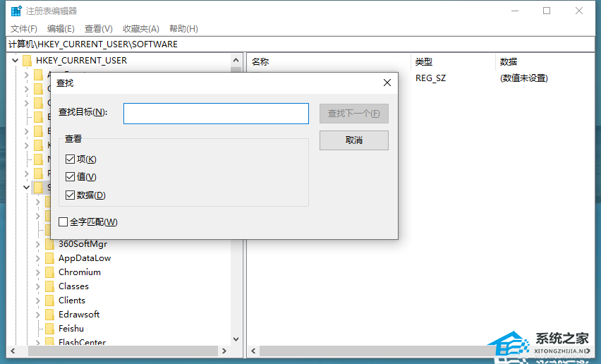Select the AppDataLow tree item label

tap(85, 258)
